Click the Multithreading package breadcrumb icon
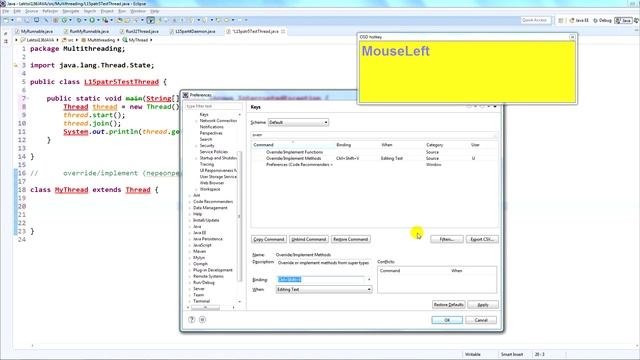Viewport: 640px width, 360px height. (84, 40)
